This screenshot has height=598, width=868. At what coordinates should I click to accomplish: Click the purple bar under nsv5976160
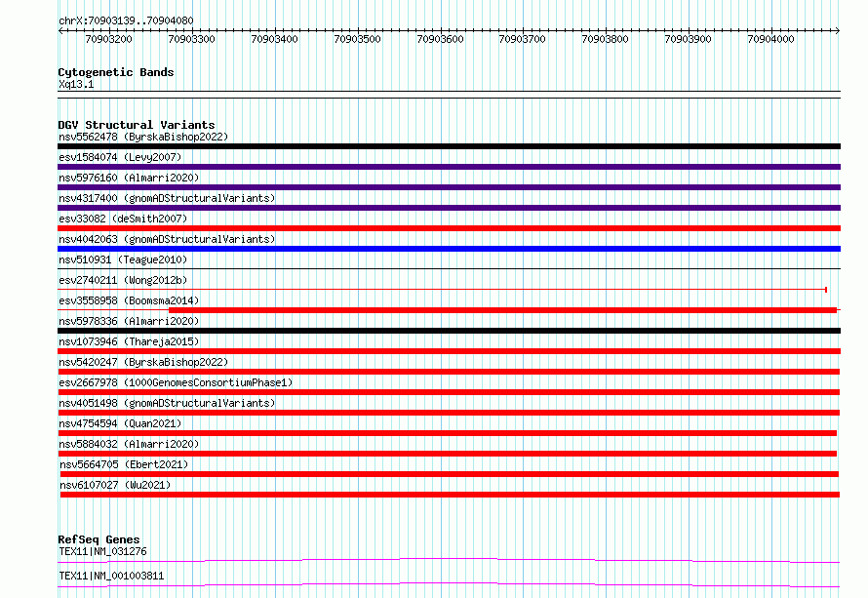click(449, 187)
